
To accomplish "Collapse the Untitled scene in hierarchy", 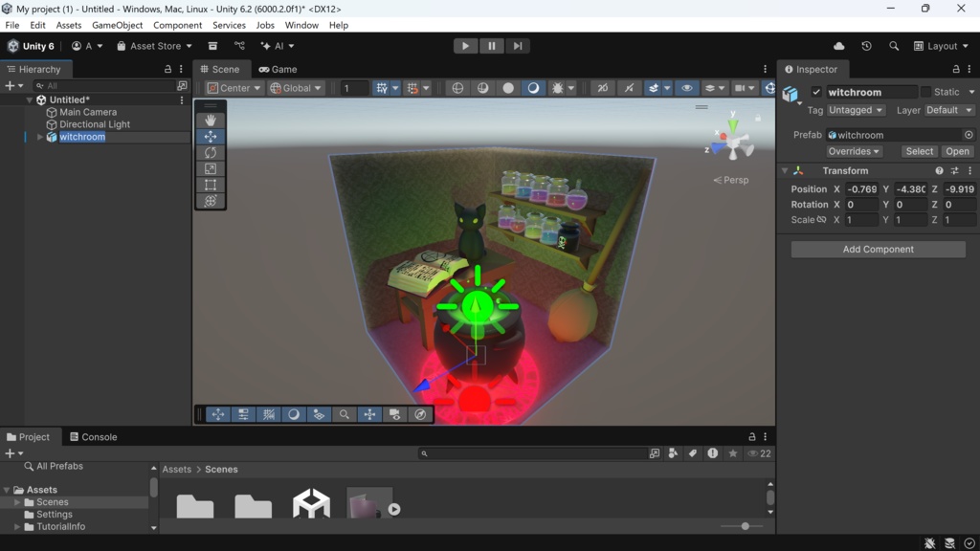I will click(x=30, y=99).
